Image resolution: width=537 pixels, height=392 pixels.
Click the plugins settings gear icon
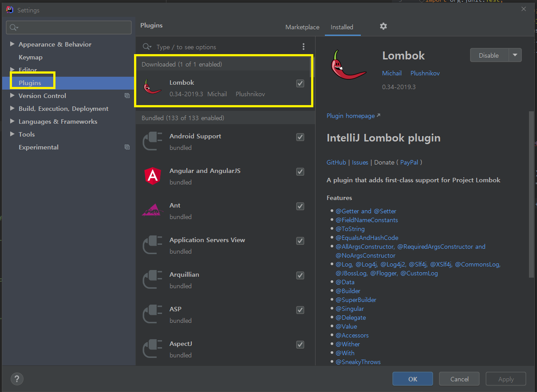pos(383,27)
